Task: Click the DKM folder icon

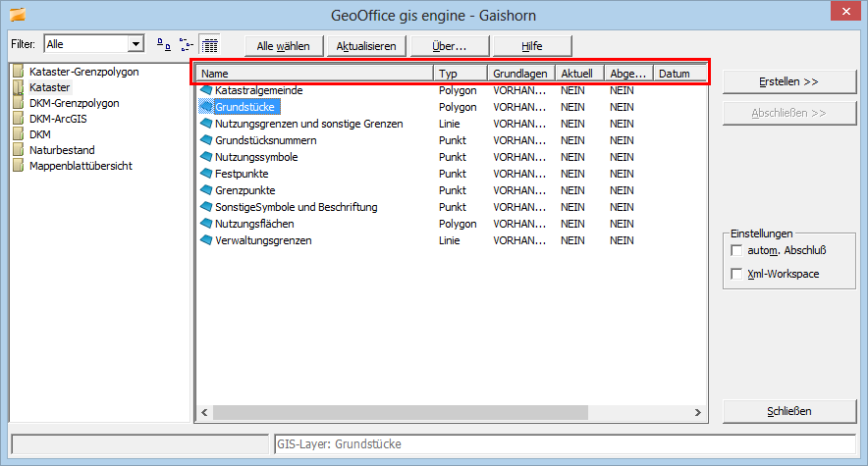Action: pyautogui.click(x=19, y=134)
